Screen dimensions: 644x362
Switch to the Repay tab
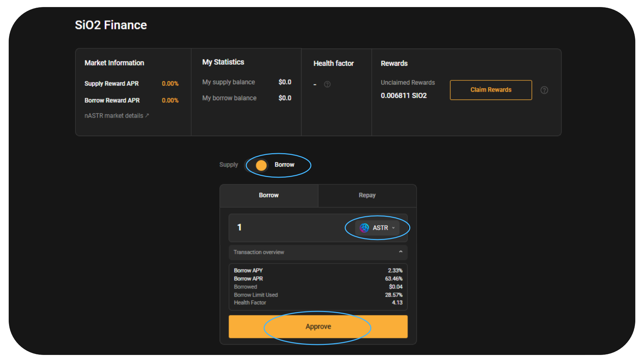click(367, 195)
